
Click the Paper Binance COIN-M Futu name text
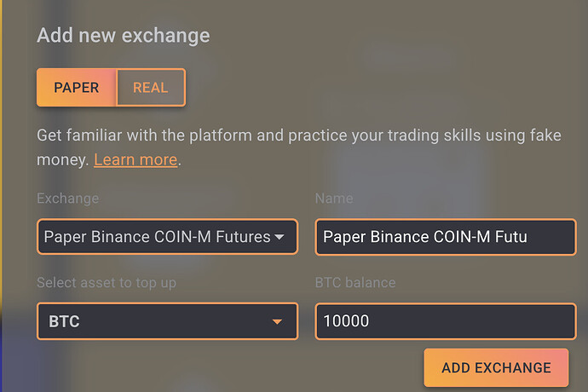click(x=424, y=237)
